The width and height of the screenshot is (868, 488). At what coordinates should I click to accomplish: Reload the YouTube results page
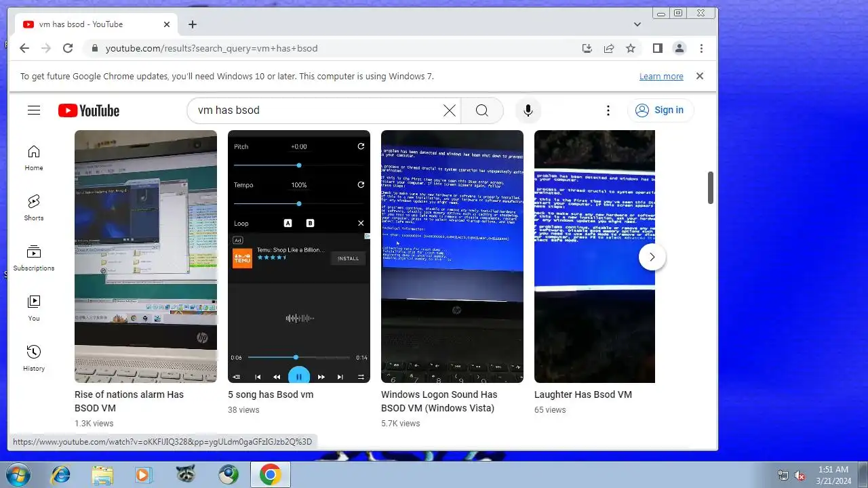point(68,48)
